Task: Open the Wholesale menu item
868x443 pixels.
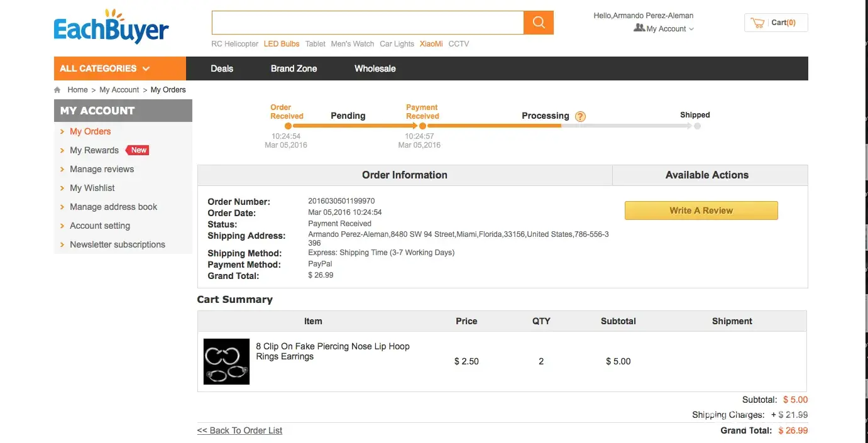Action: click(375, 68)
